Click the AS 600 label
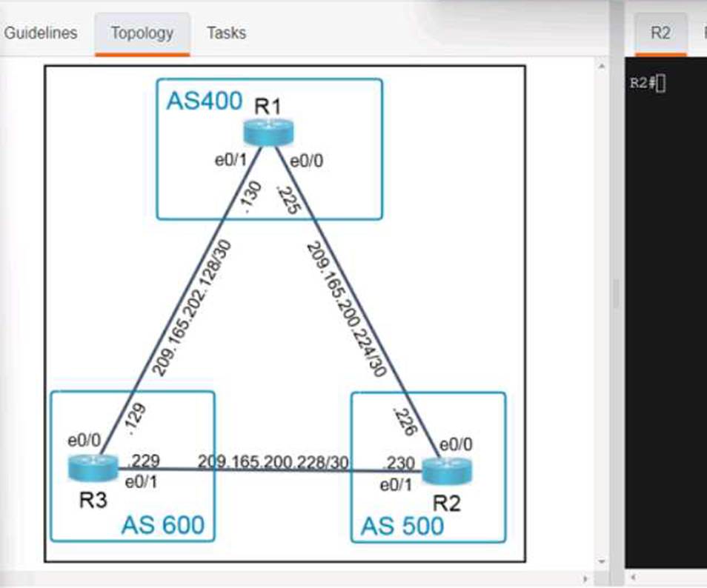707x588 pixels. point(162,526)
